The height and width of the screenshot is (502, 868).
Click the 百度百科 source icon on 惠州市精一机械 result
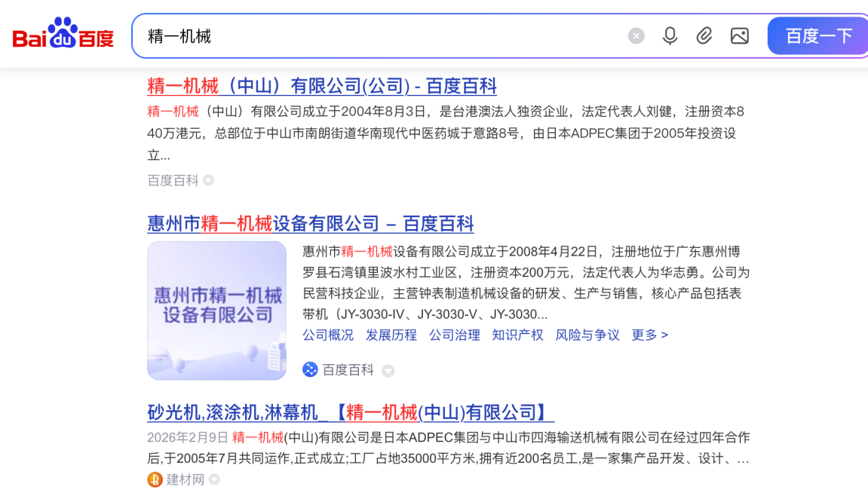click(x=311, y=370)
